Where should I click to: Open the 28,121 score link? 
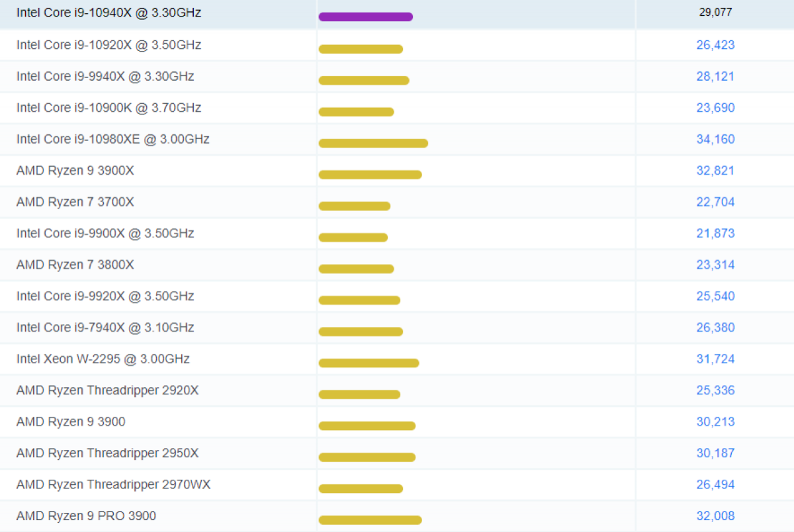point(715,76)
